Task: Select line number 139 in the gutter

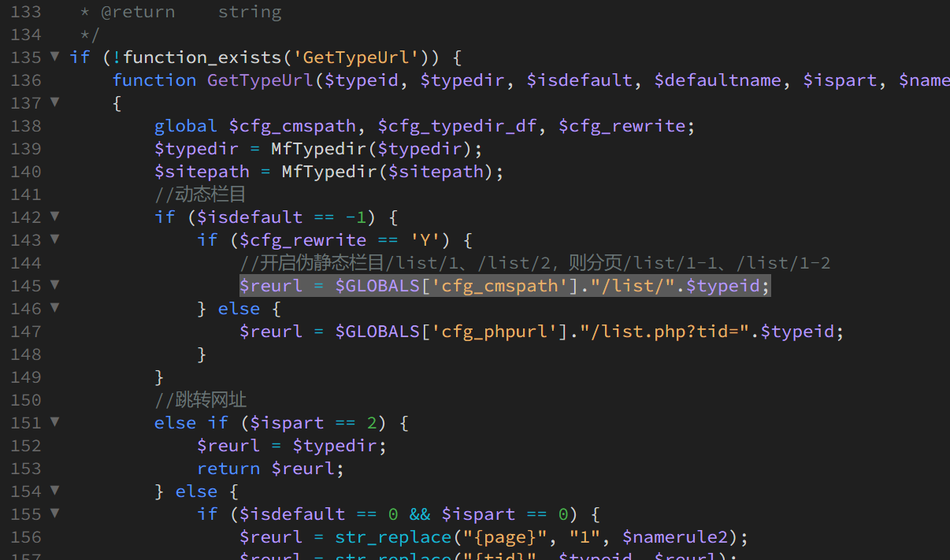Action: 26,149
